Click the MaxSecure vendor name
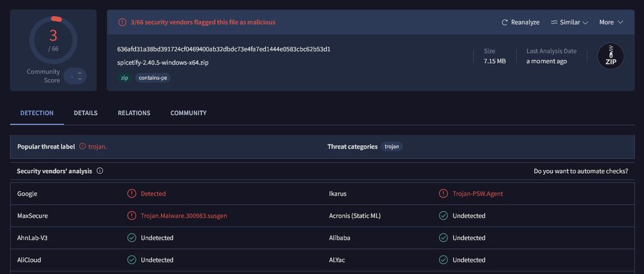Viewport: 644px width, 274px height. coord(33,215)
